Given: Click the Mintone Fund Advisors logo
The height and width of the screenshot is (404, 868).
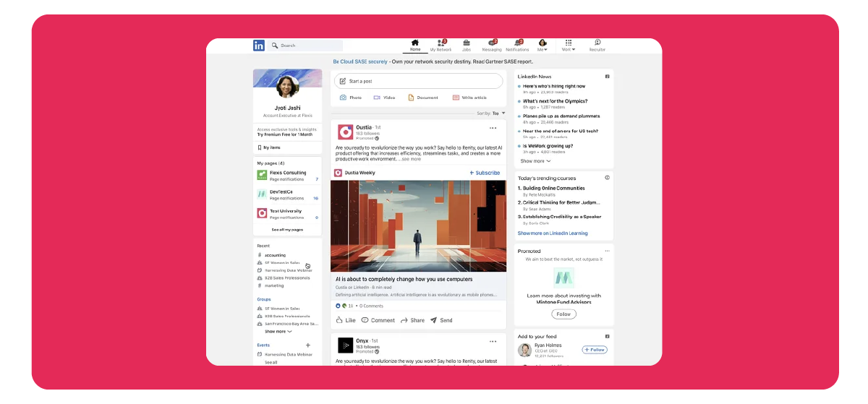Looking at the screenshot, I should [x=563, y=278].
